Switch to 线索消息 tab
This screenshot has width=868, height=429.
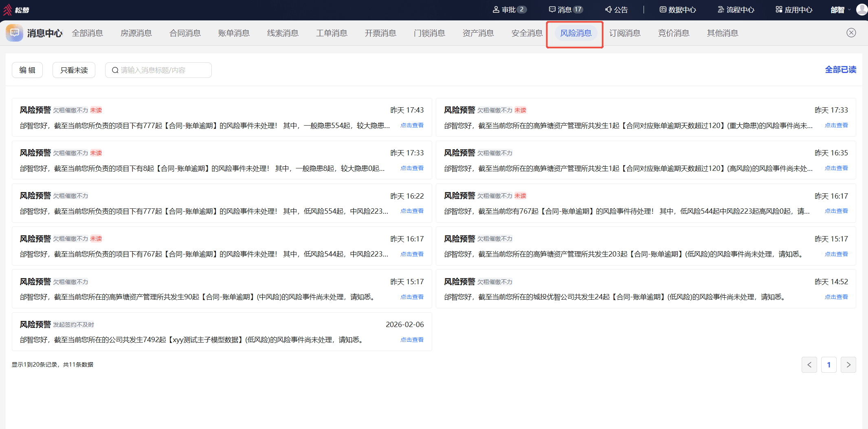pos(283,33)
